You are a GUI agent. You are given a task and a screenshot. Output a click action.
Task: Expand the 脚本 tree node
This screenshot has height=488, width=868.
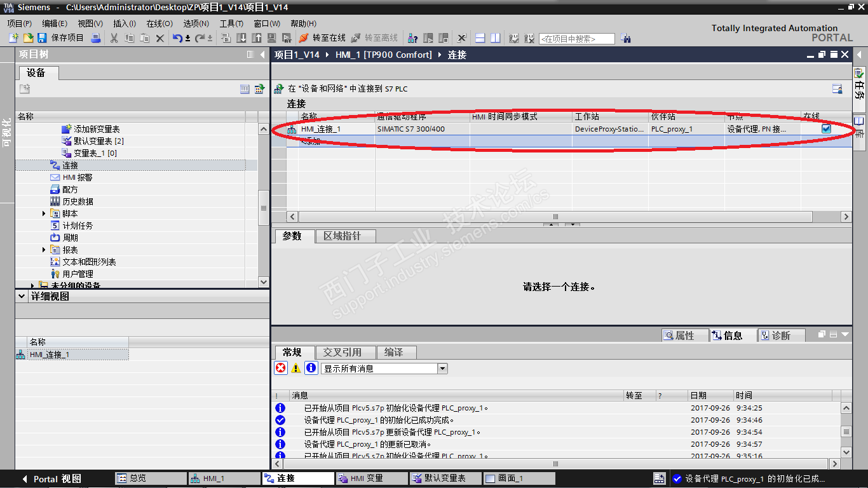tap(44, 213)
